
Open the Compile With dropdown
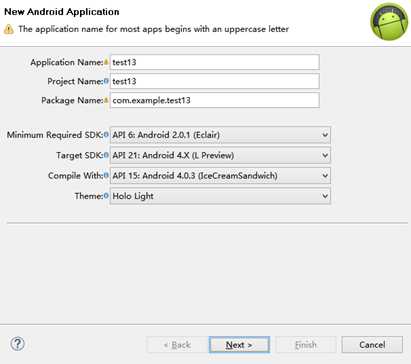pyautogui.click(x=220, y=176)
